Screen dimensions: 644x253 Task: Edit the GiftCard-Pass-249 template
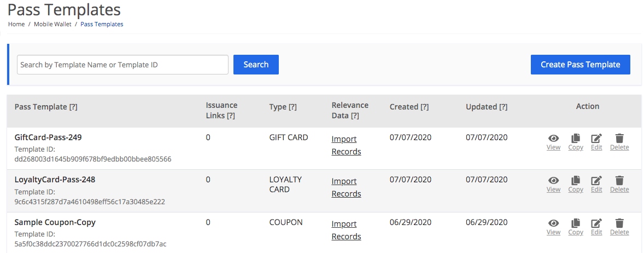[x=596, y=141]
